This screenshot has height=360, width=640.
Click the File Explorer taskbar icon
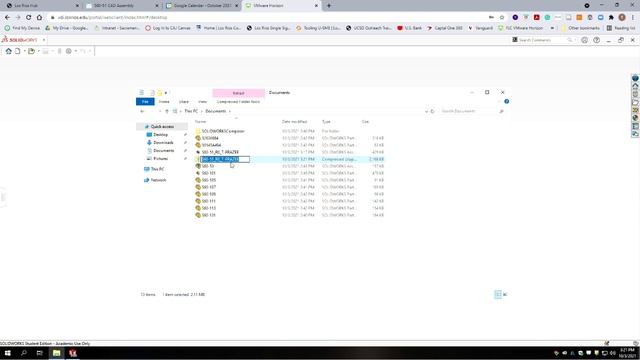pyautogui.click(x=56, y=353)
